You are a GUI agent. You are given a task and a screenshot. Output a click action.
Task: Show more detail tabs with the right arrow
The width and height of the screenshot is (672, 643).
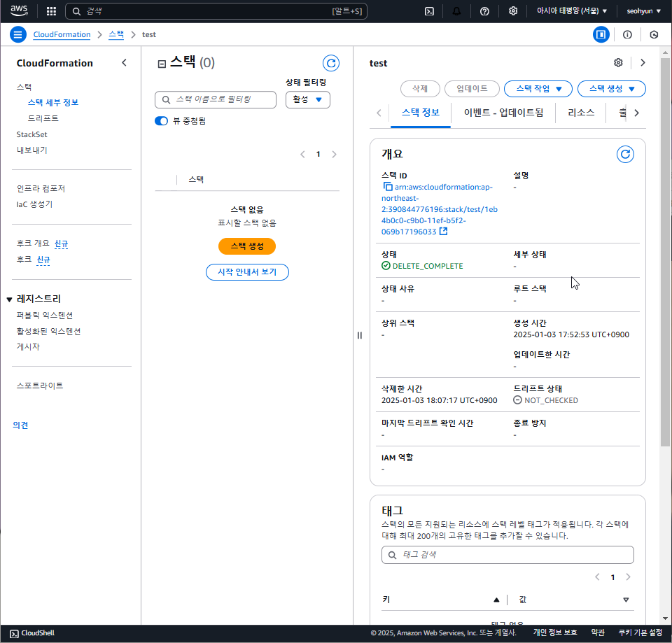(x=637, y=113)
